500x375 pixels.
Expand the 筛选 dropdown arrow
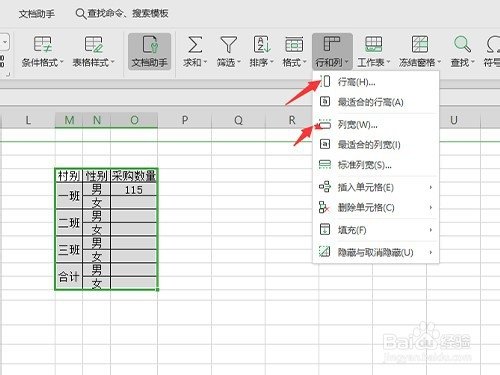(x=239, y=62)
